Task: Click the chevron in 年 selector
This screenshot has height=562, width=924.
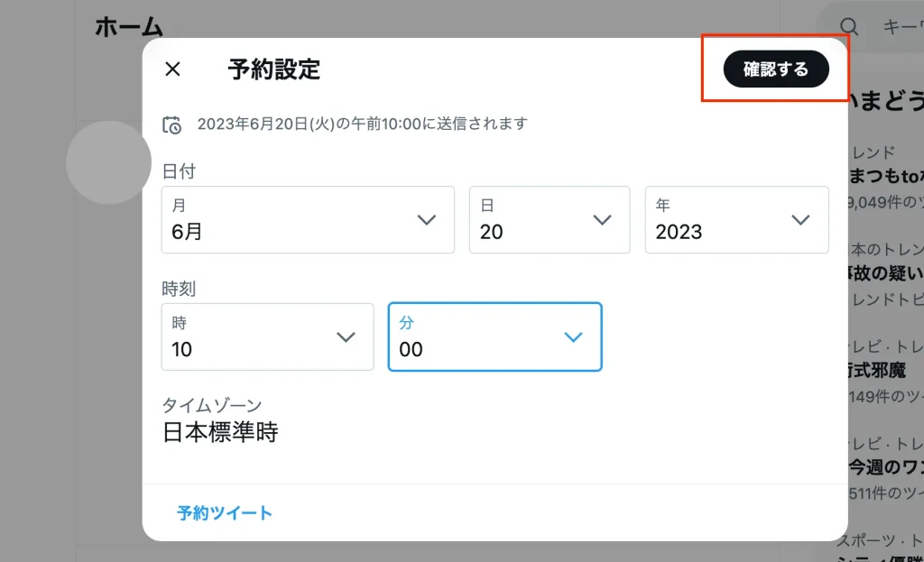Action: (x=799, y=220)
